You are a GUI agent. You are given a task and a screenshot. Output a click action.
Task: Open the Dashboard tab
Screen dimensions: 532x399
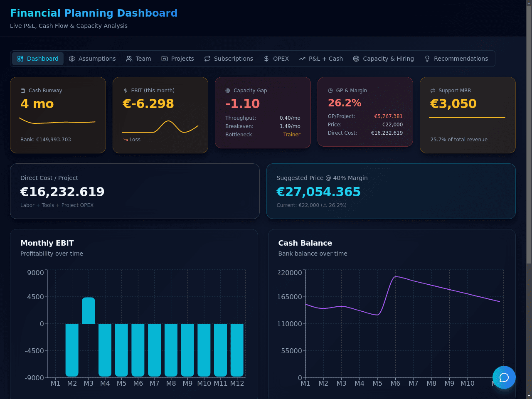(38, 59)
